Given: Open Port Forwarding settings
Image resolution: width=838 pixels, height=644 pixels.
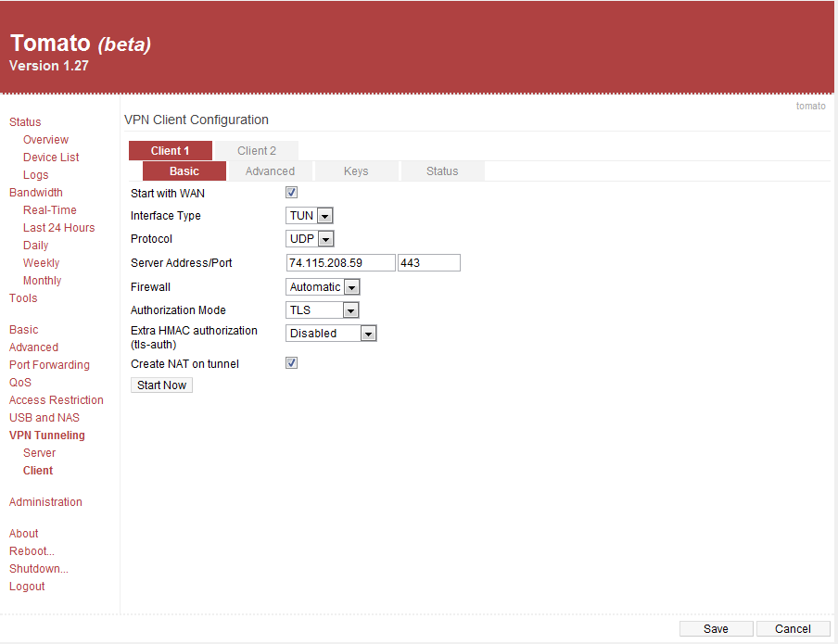Looking at the screenshot, I should (49, 365).
